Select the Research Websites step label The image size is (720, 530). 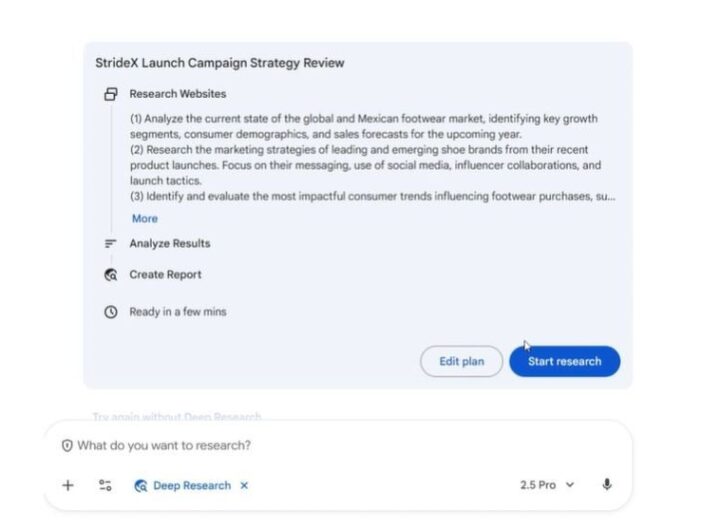coord(177,94)
